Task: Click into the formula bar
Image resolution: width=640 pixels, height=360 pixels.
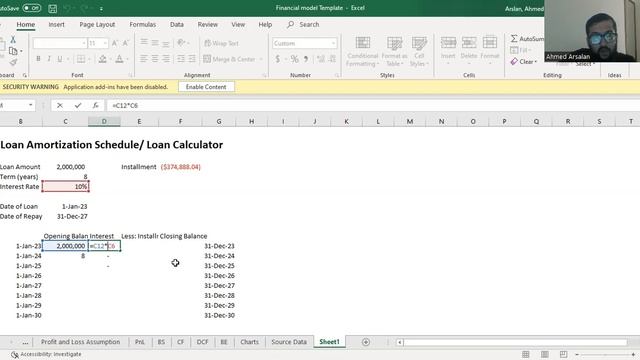Action: point(373,105)
